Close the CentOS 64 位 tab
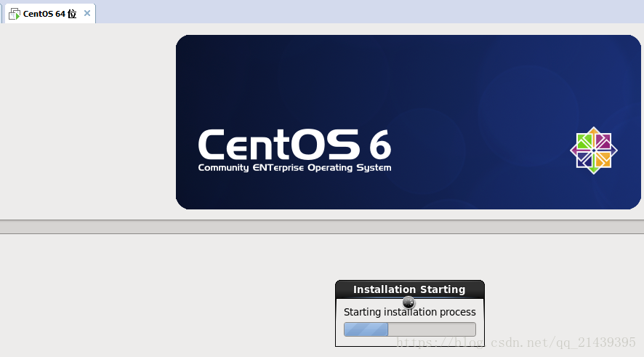The width and height of the screenshot is (644, 357). 87,13
